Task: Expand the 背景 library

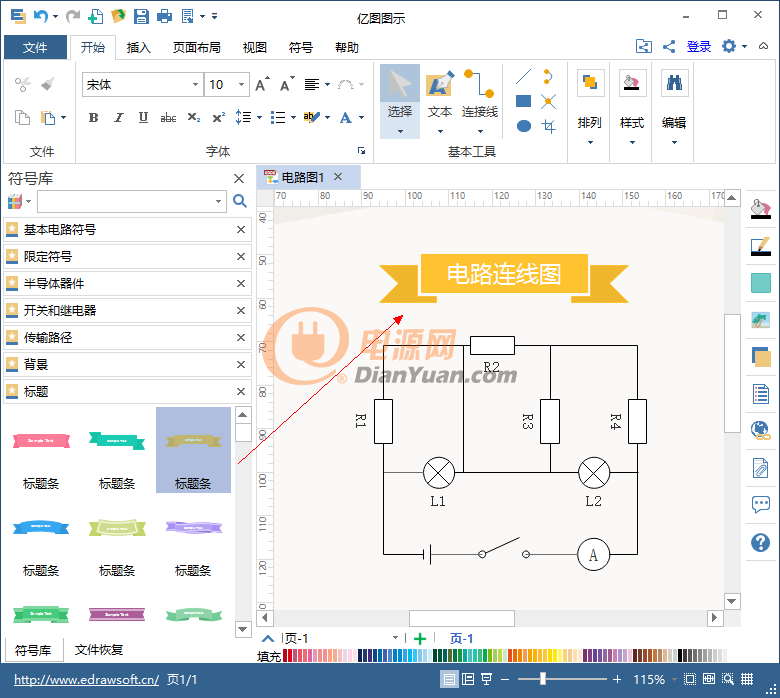Action: (127, 365)
